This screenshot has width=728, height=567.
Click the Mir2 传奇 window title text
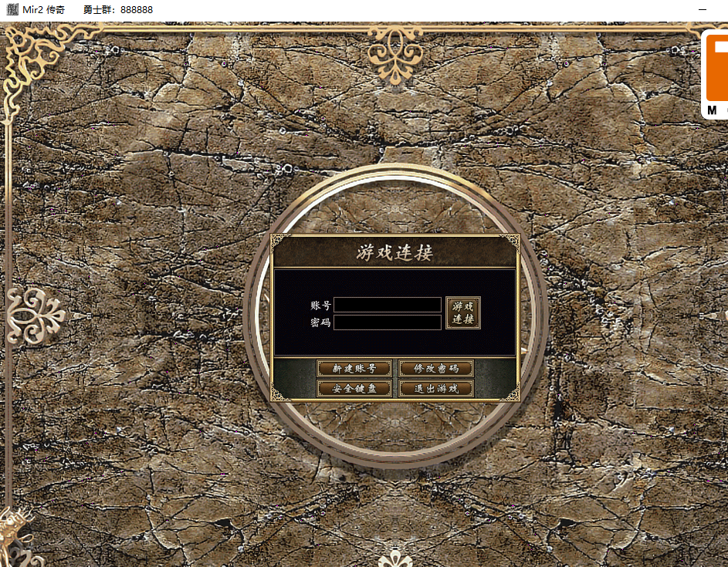click(x=44, y=10)
